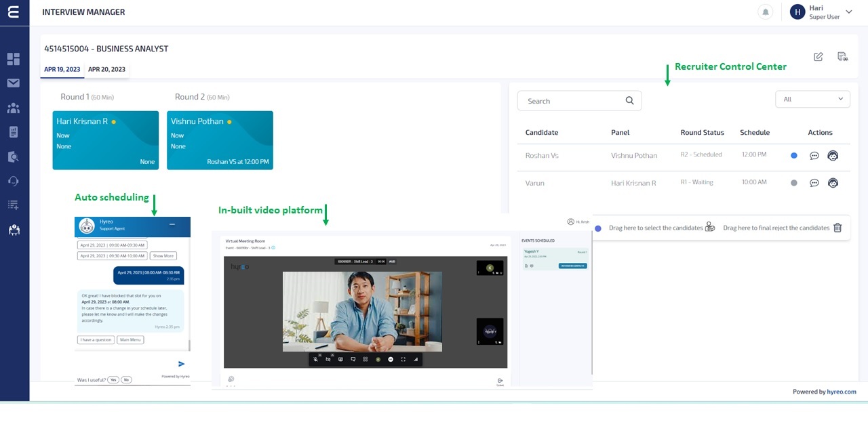Toggle the blue status dot for Roshan Vs

(x=794, y=156)
